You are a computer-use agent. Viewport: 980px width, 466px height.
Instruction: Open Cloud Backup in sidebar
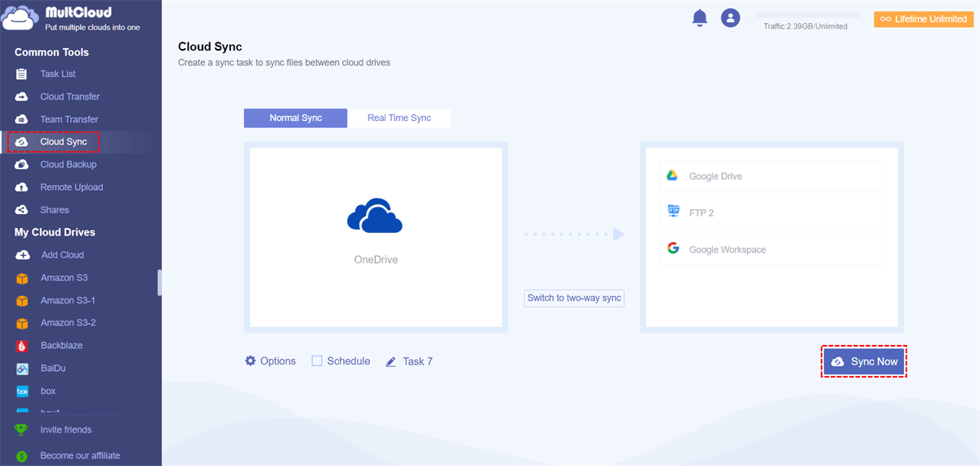click(x=69, y=164)
